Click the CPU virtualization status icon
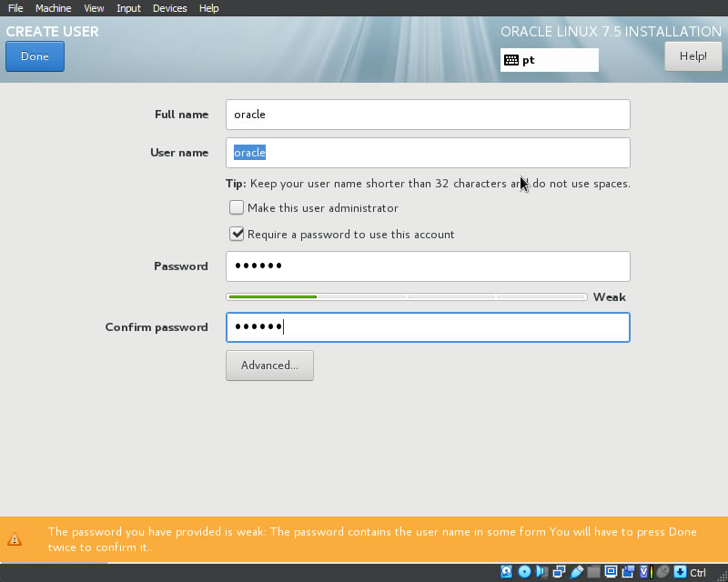Screen dimensions: 728x582 pos(646,571)
